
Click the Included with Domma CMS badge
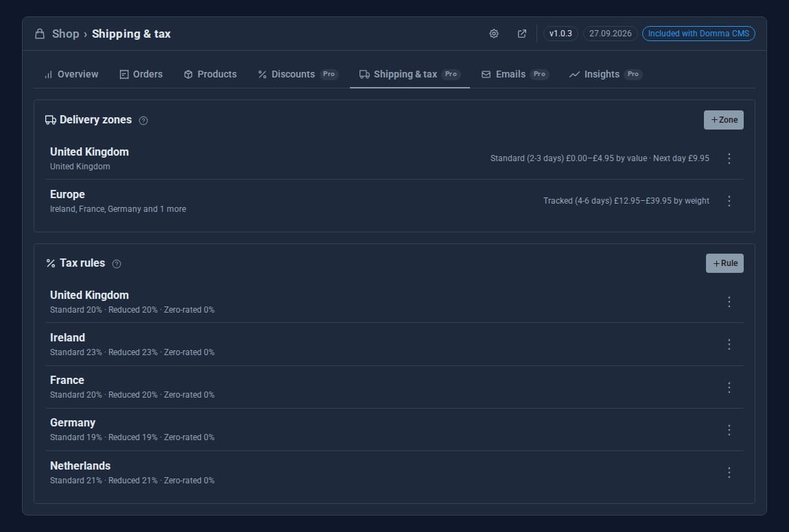[x=698, y=34]
